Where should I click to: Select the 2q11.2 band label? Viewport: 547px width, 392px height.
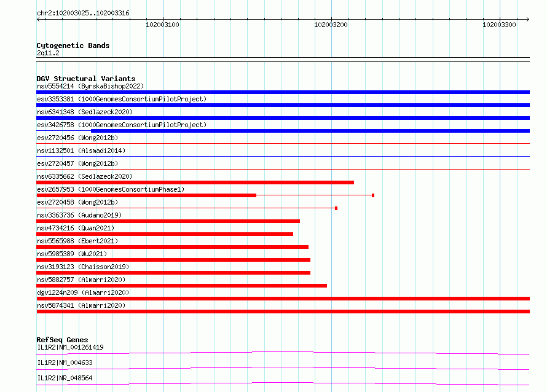(48, 53)
